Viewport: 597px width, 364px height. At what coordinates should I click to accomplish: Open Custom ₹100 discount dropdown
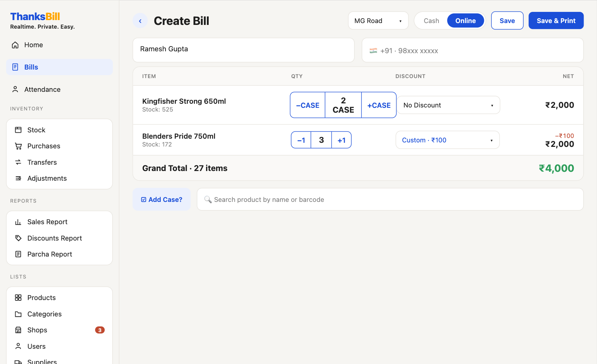447,140
